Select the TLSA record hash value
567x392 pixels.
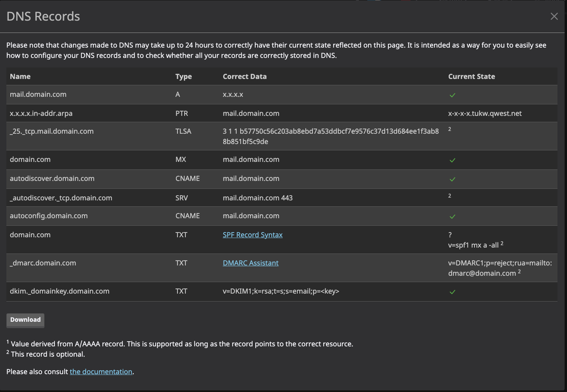tap(330, 136)
